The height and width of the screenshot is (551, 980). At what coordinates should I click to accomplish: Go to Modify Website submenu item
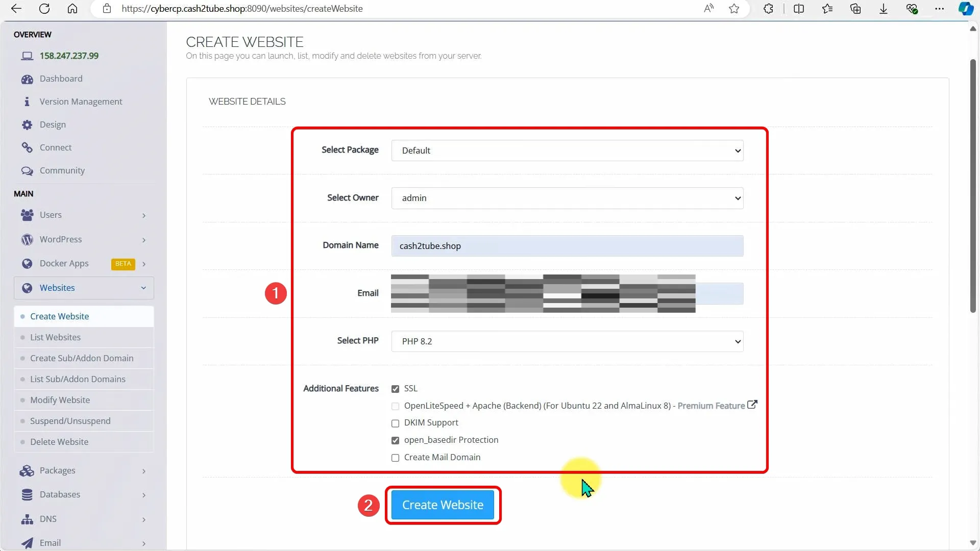coord(60,400)
